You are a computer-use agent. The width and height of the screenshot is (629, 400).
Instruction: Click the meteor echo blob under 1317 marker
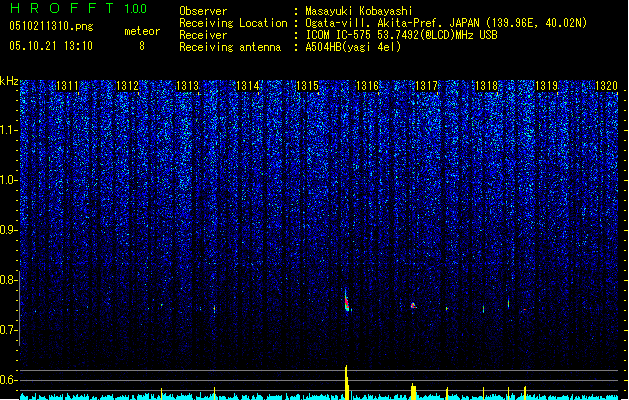click(413, 306)
